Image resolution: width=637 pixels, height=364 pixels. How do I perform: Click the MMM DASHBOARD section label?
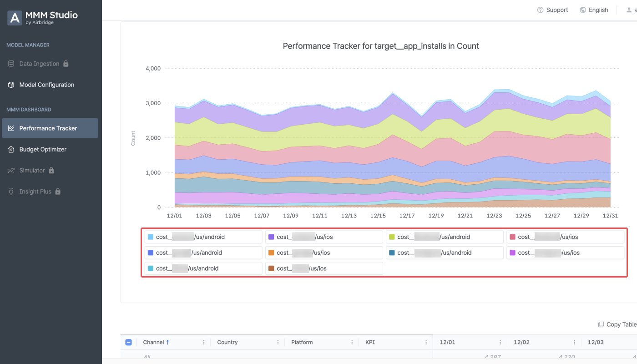[29, 110]
